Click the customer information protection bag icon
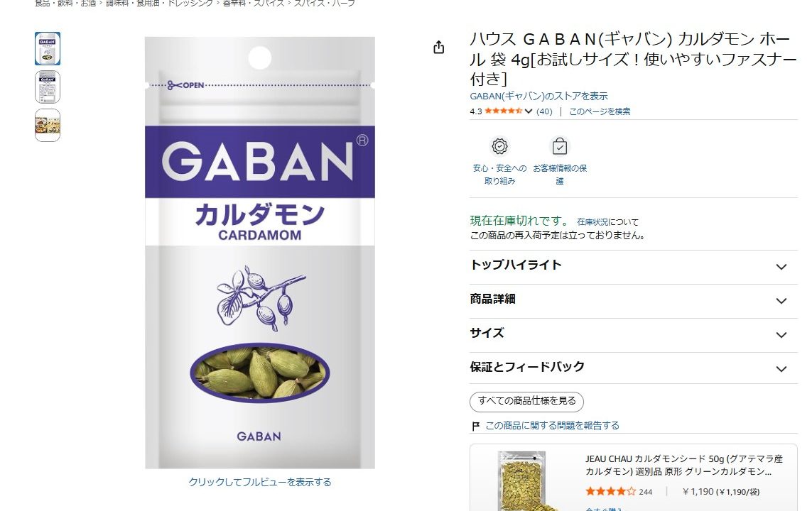 tap(560, 146)
